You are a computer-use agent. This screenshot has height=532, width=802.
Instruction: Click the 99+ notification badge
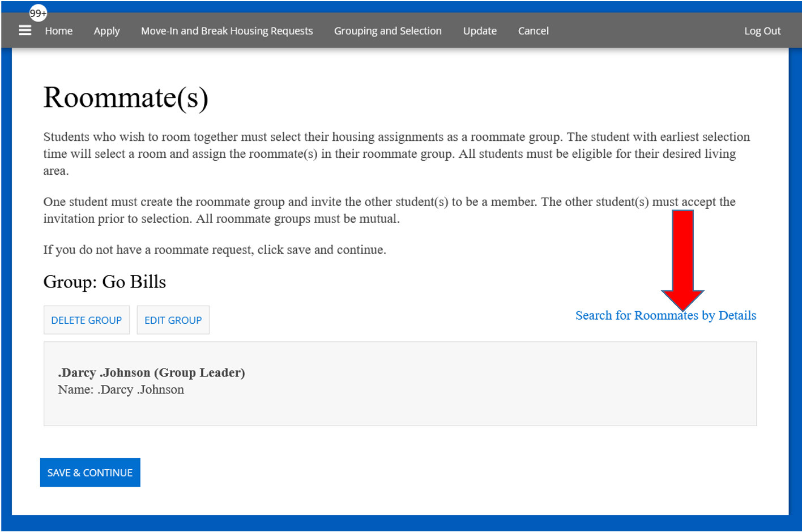point(38,13)
